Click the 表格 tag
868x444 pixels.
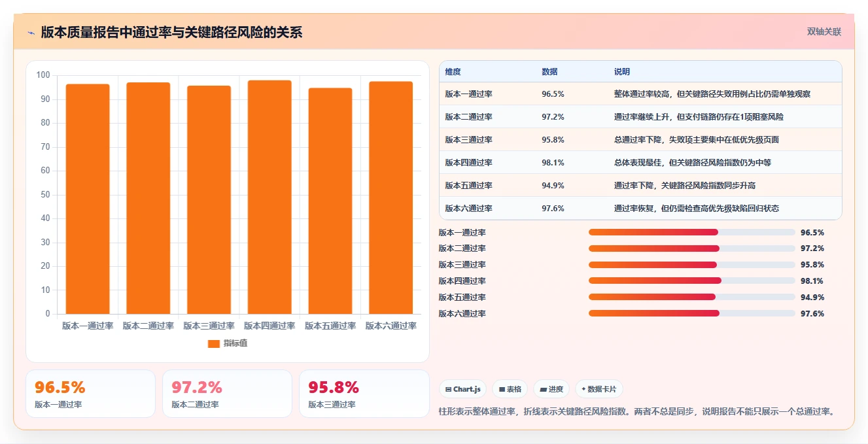point(510,389)
